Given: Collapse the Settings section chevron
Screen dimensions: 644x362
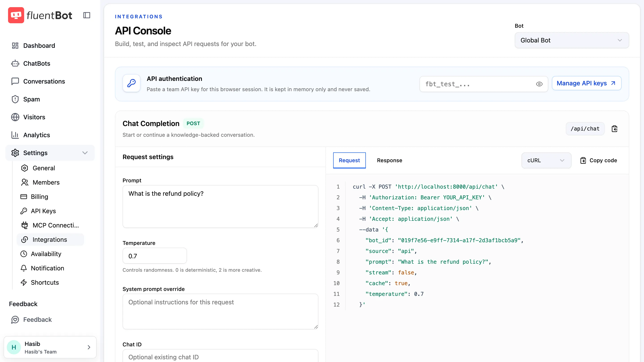Looking at the screenshot, I should tap(85, 153).
